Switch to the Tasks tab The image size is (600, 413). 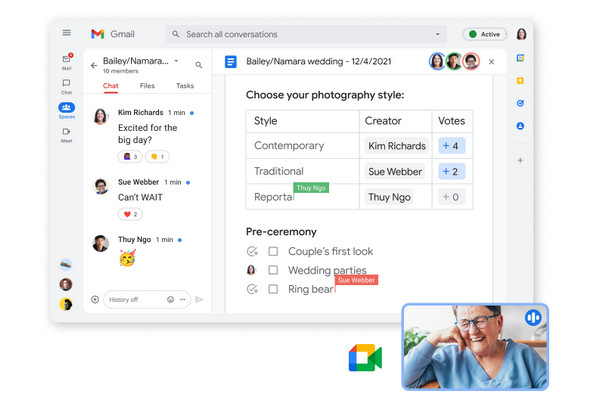coord(185,86)
